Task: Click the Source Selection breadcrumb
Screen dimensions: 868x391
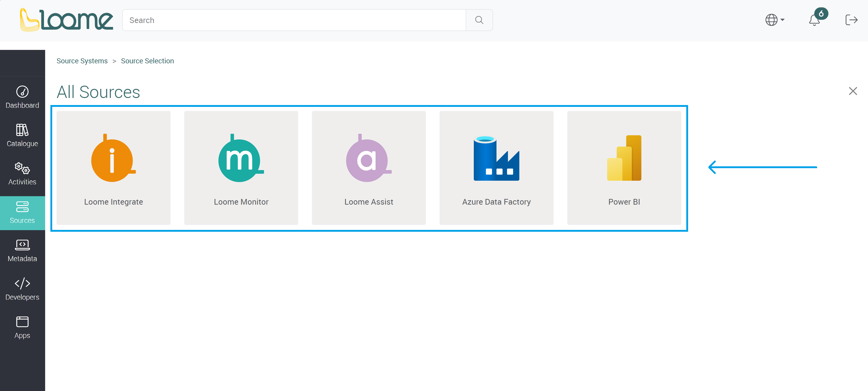Action: coord(147,61)
